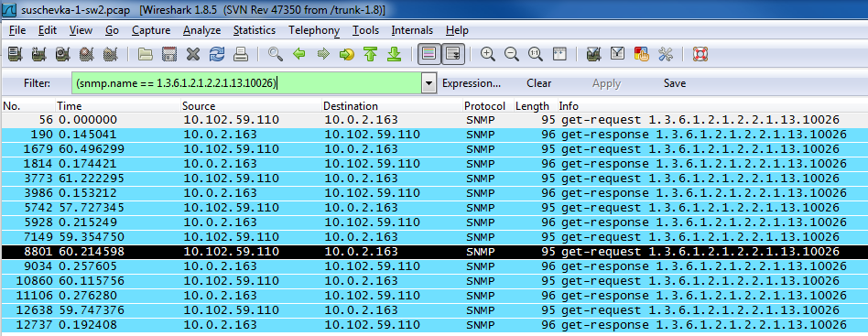The image size is (868, 336).
Task: Open the File menu
Action: click(17, 30)
